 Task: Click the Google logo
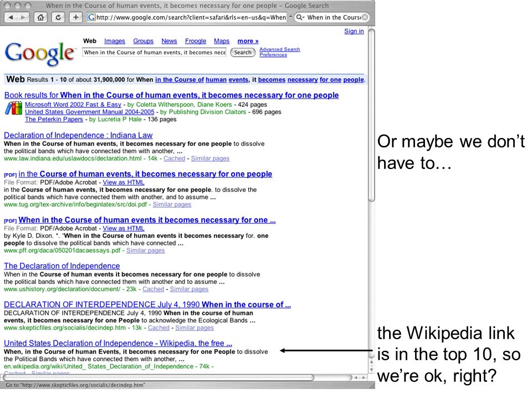tap(40, 54)
